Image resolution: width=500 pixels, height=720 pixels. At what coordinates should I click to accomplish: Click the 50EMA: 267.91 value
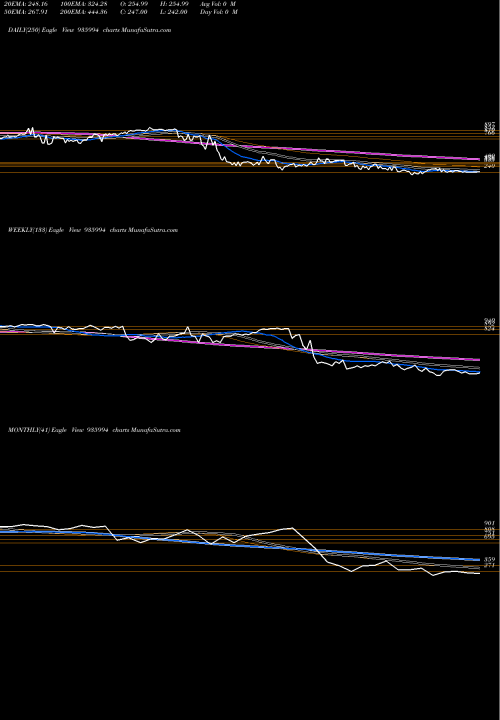[25, 11]
